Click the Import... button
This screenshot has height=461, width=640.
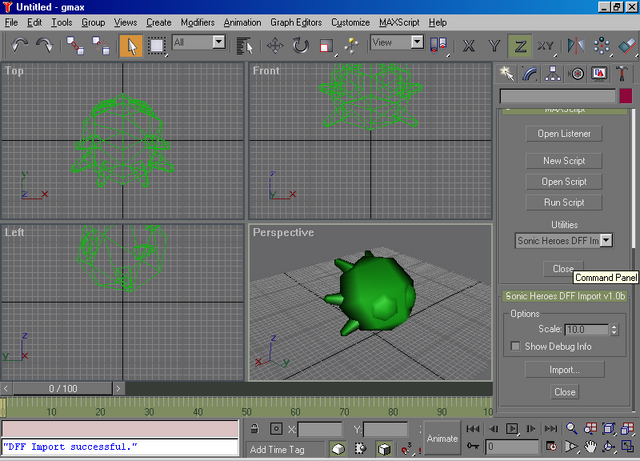(x=564, y=370)
